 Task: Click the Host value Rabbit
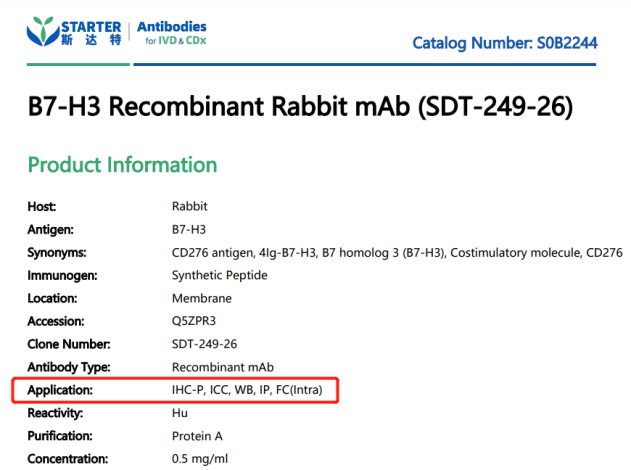point(188,206)
